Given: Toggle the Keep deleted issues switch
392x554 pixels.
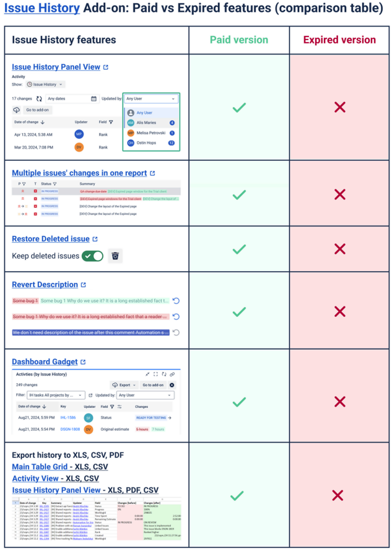Looking at the screenshot, I should [x=92, y=256].
